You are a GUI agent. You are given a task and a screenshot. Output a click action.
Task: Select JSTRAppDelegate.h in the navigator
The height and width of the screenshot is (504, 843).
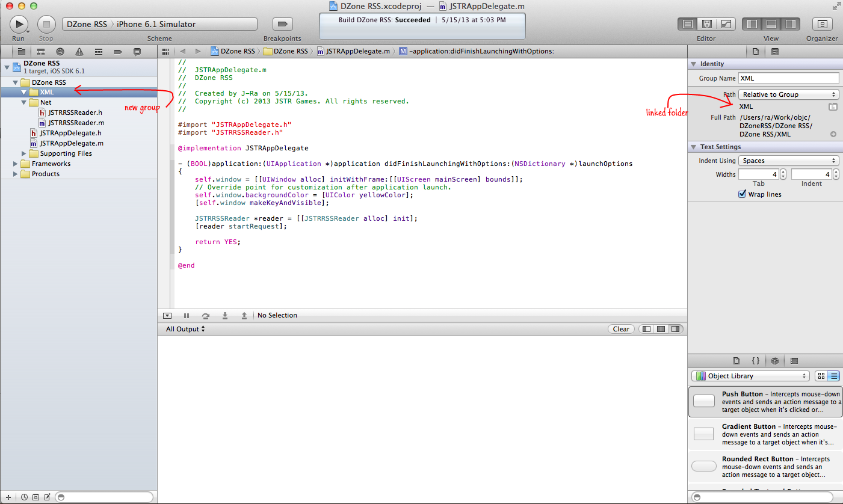(x=70, y=133)
